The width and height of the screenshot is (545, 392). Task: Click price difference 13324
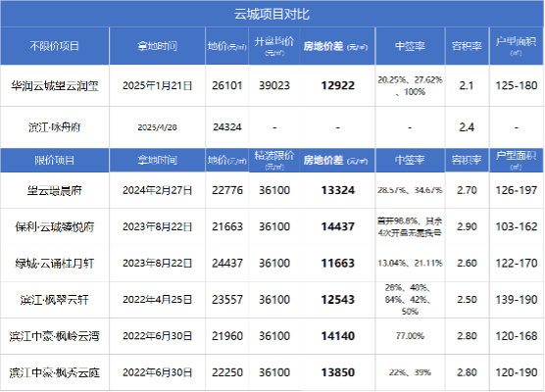pos(338,190)
